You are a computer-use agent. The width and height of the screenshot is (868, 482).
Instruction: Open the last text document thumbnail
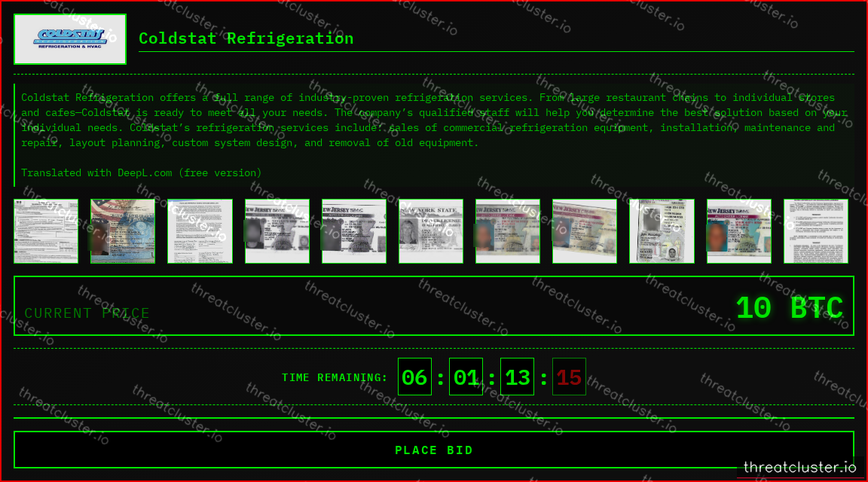[x=816, y=231]
